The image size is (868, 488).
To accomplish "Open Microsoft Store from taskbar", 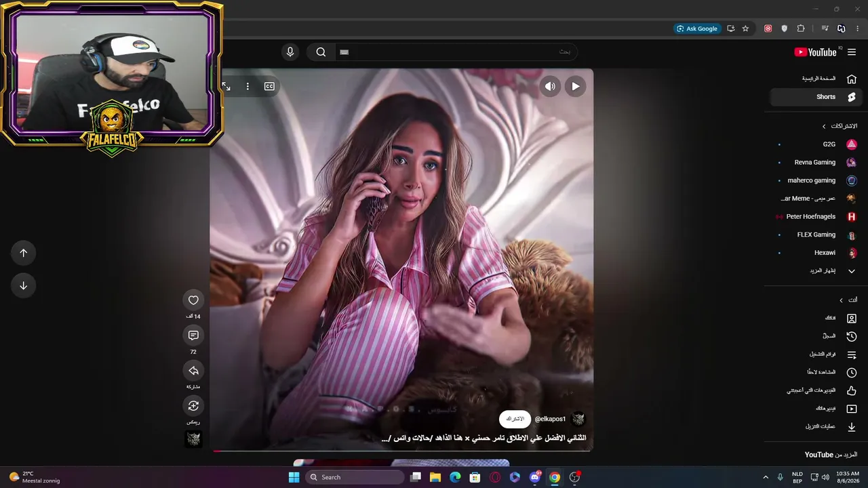I will (475, 477).
